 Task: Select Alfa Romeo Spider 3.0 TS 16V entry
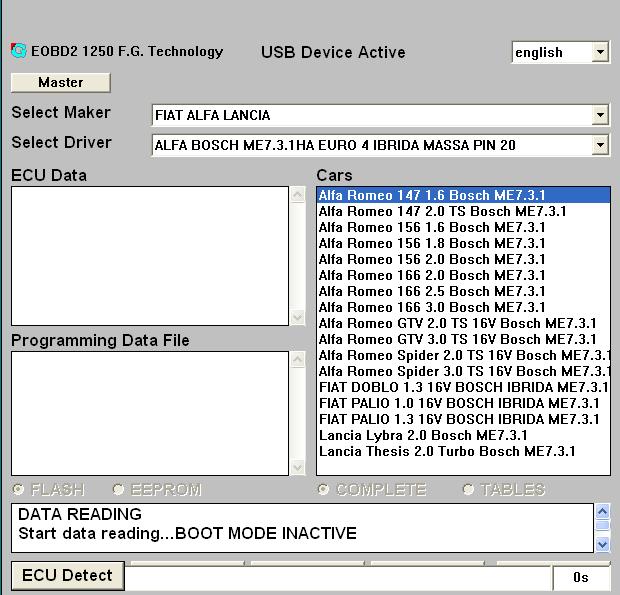coord(463,371)
